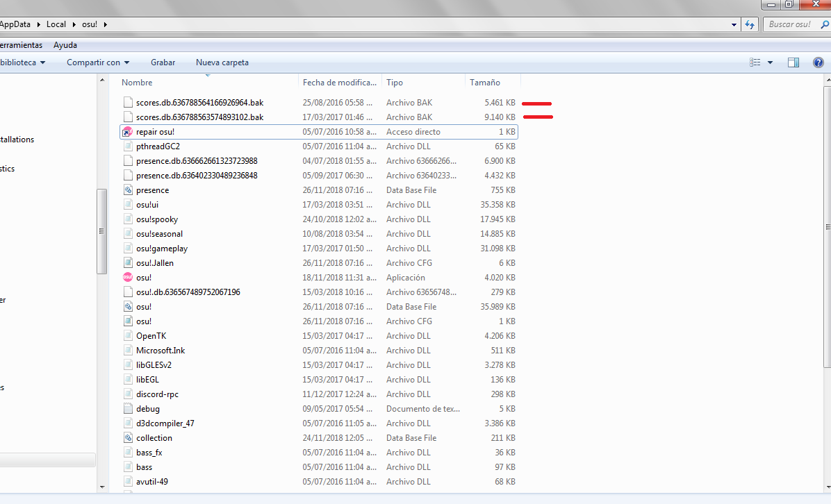
Task: Select the osu!gameplay file name
Action: click(162, 249)
